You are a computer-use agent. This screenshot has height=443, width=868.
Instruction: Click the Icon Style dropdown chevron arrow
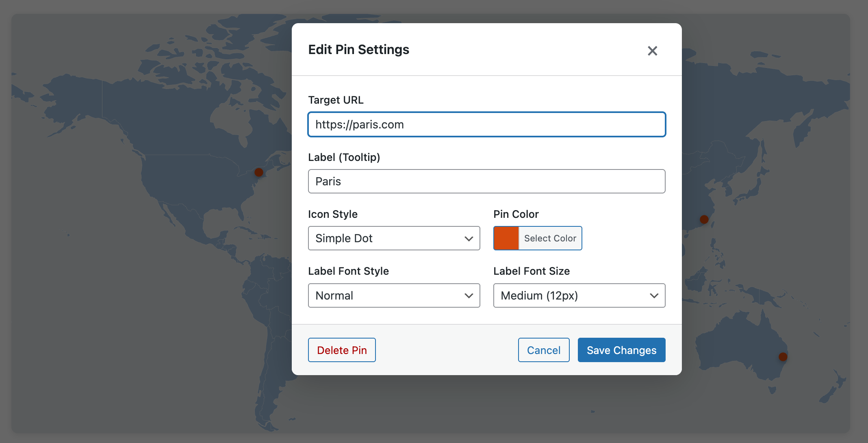point(469,239)
